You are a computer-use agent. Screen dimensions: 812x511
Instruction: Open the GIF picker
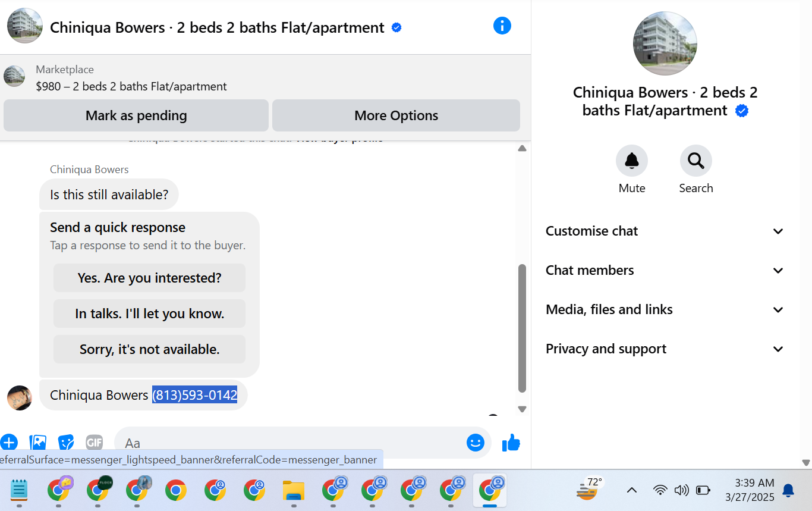[x=94, y=443]
